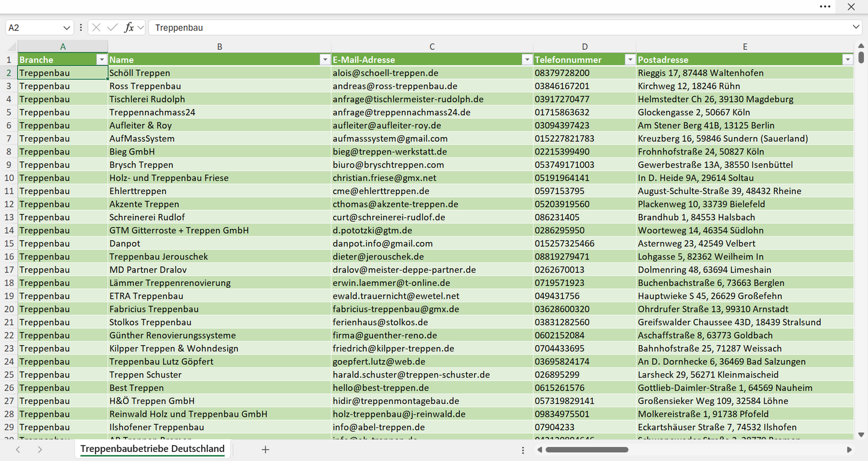Select column C header

coord(432,47)
